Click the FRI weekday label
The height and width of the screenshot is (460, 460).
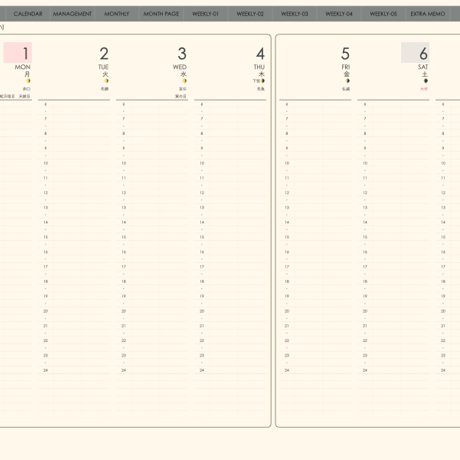click(346, 67)
